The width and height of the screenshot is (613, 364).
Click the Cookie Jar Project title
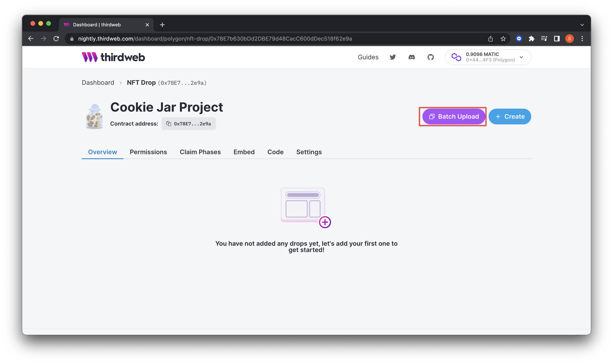pyautogui.click(x=166, y=107)
